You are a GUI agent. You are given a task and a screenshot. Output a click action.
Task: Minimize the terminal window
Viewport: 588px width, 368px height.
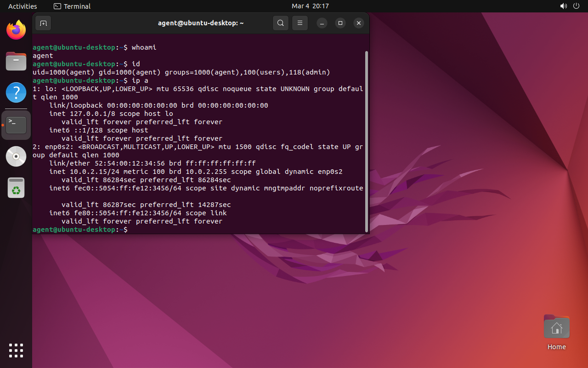coord(322,23)
